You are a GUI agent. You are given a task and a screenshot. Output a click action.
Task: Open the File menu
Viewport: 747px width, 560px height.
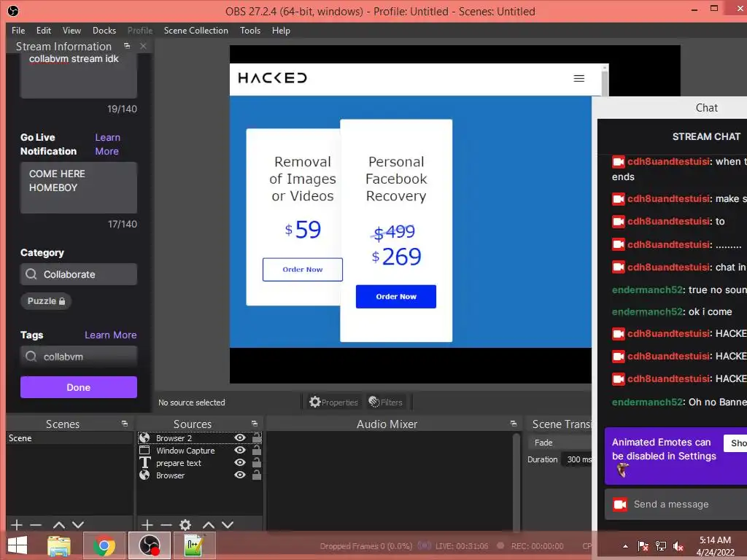(18, 31)
